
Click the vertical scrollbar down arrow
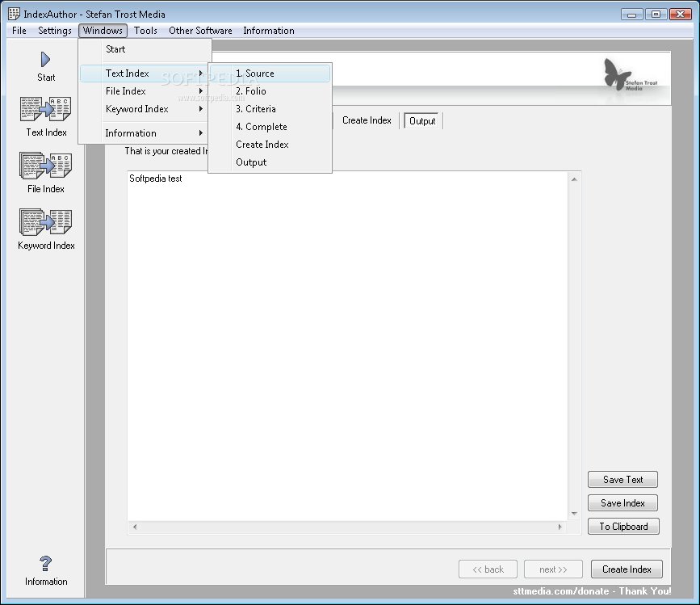click(x=574, y=514)
